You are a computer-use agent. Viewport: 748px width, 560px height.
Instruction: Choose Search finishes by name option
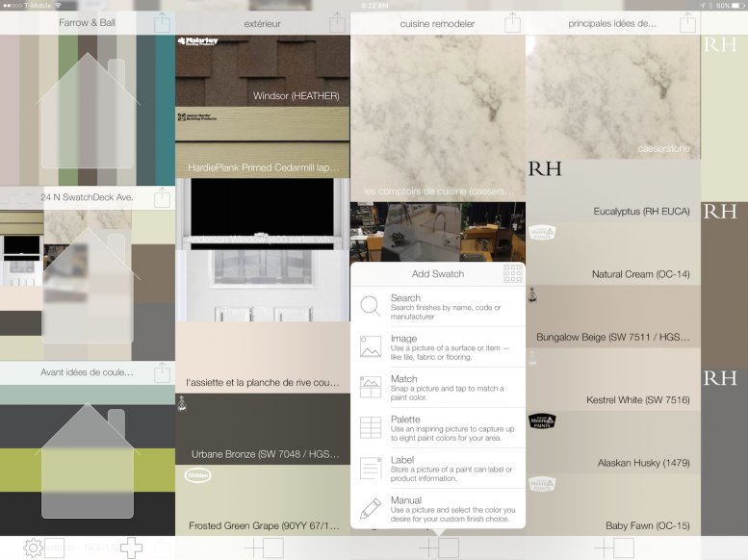(438, 306)
